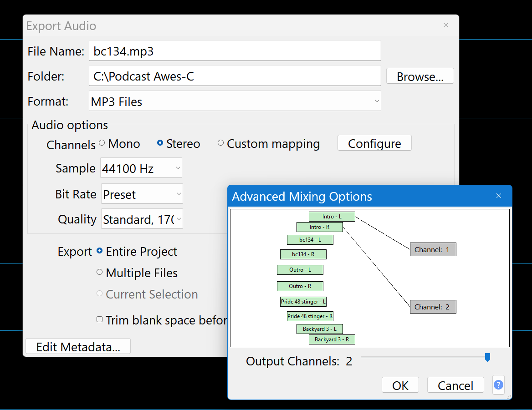The image size is (532, 410).
Task: Select the Backyard 3 - R track box
Action: 332,339
